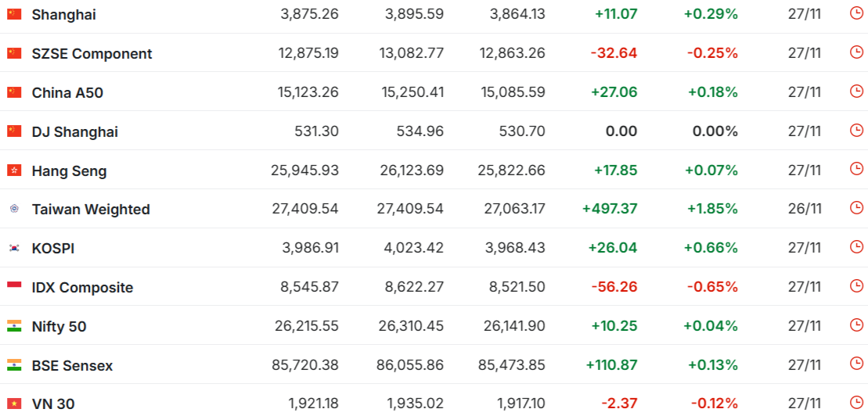
Task: Open the SZSE Component index page
Action: (x=92, y=53)
